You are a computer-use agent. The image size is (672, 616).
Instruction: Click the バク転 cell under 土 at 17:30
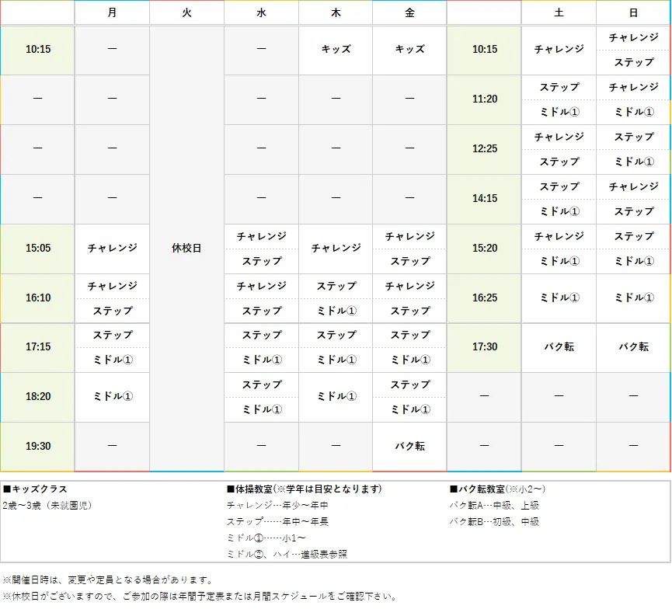tap(558, 347)
